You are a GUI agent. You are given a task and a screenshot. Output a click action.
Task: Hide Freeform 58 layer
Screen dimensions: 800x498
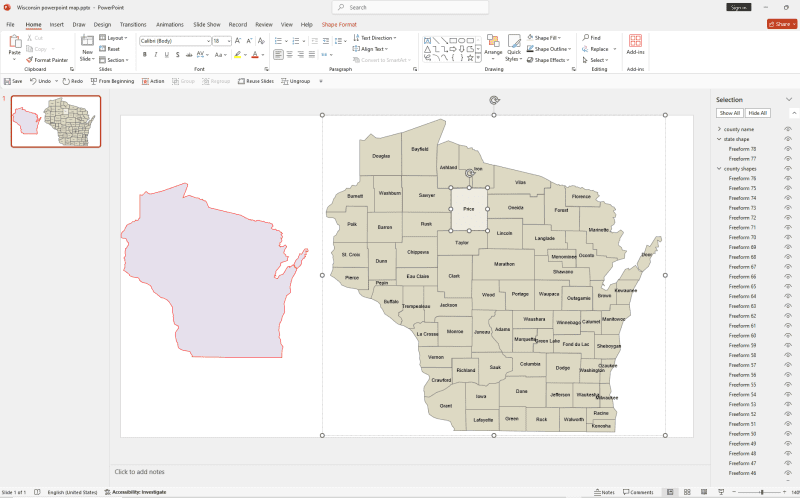[788, 355]
